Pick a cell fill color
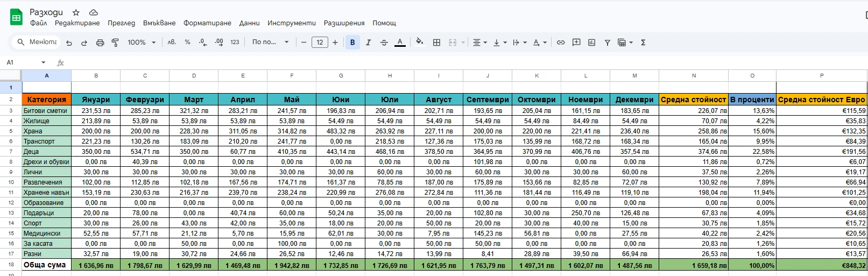Image resolution: width=868 pixels, height=276 pixels. 420,43
